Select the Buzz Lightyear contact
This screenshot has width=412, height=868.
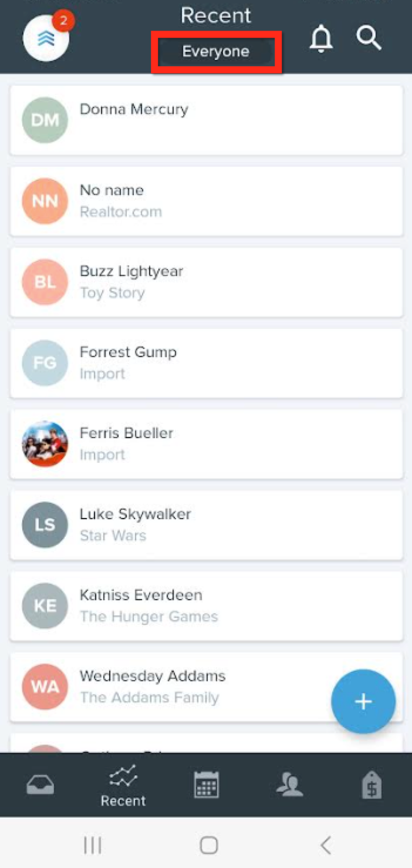[x=205, y=282]
